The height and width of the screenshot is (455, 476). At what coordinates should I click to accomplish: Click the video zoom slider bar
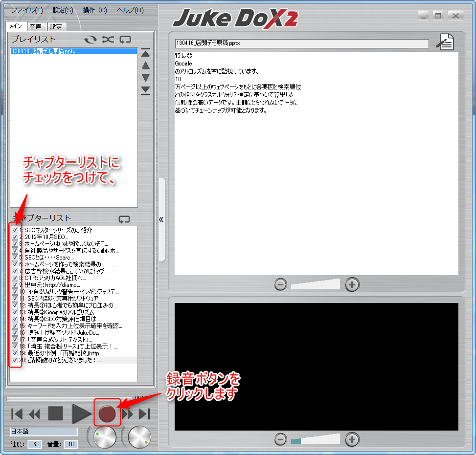tap(316, 439)
